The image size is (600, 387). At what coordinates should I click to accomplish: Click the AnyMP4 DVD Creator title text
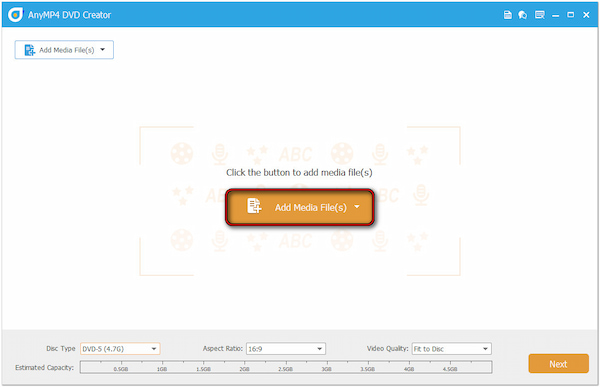point(69,15)
